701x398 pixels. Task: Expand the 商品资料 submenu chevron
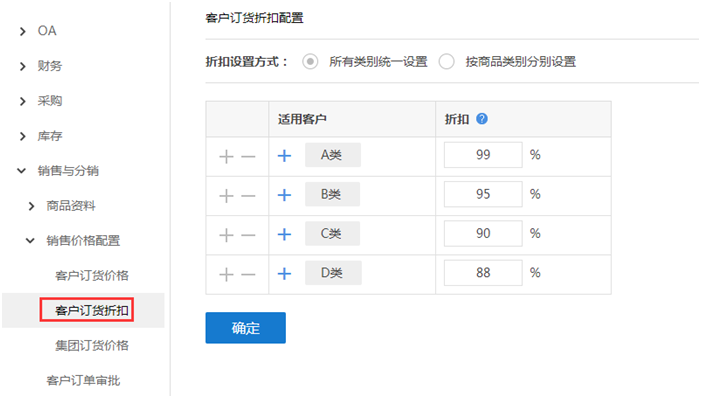[31, 206]
